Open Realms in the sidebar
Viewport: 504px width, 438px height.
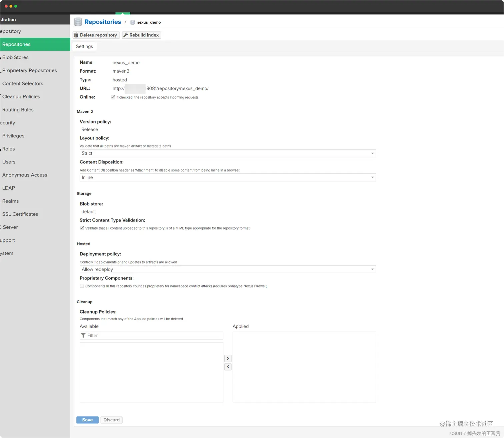point(35,201)
